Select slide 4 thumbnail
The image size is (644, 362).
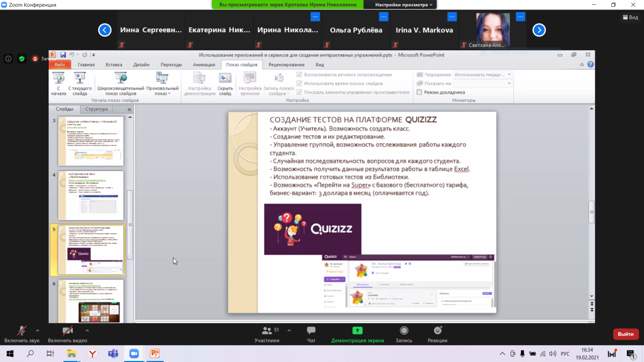point(91,195)
